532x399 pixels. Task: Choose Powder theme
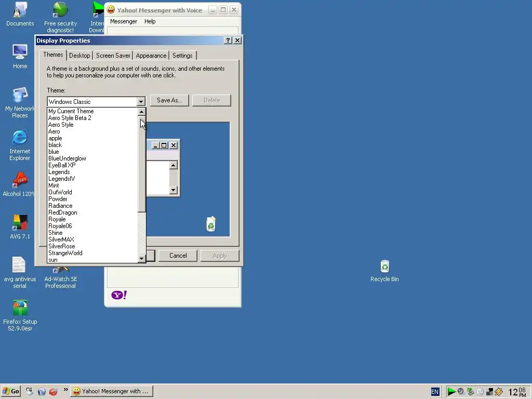(92, 199)
